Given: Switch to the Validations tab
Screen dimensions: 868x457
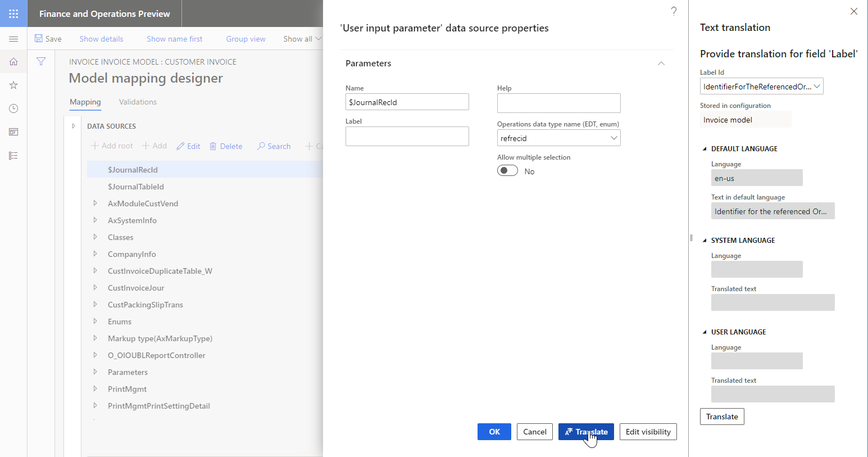Looking at the screenshot, I should click(x=138, y=102).
